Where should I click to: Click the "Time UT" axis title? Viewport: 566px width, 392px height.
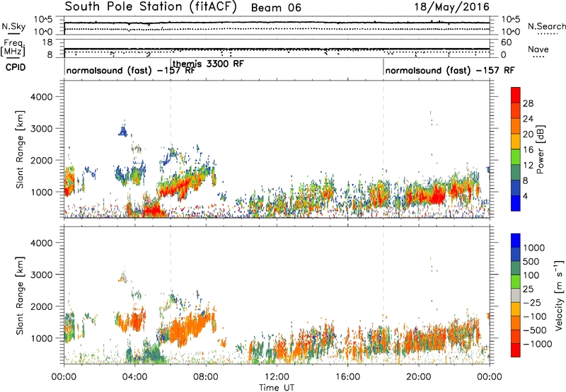[277, 387]
